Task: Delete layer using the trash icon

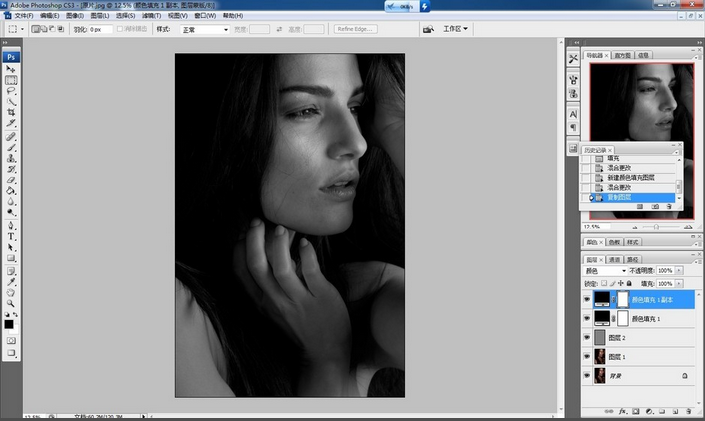Action: point(688,412)
